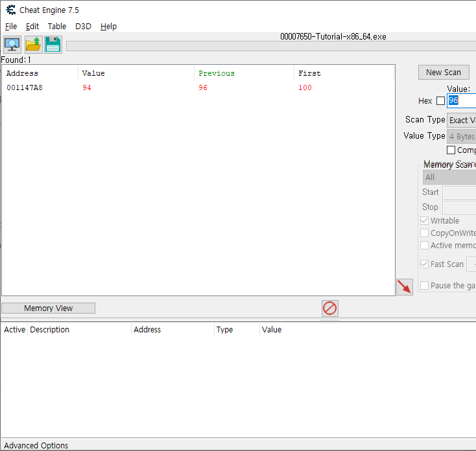This screenshot has height=451, width=476.
Task: Open the Value Type dropdown
Action: point(462,136)
